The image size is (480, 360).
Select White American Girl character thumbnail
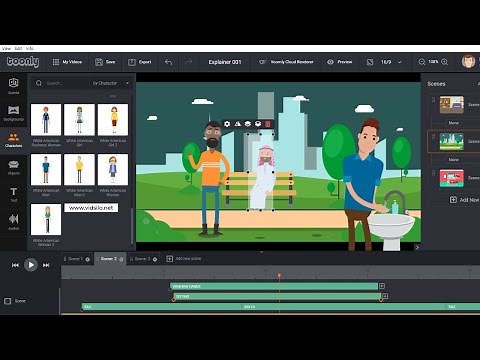pyautogui.click(x=79, y=119)
